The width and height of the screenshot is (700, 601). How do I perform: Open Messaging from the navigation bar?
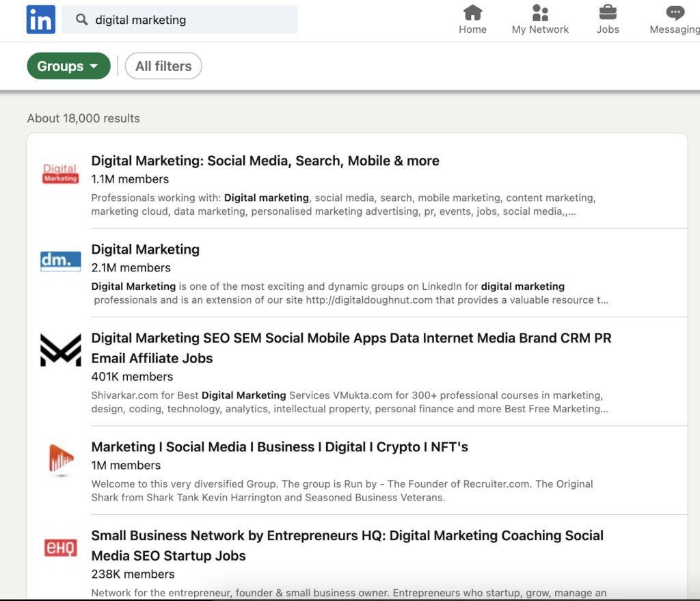click(675, 20)
